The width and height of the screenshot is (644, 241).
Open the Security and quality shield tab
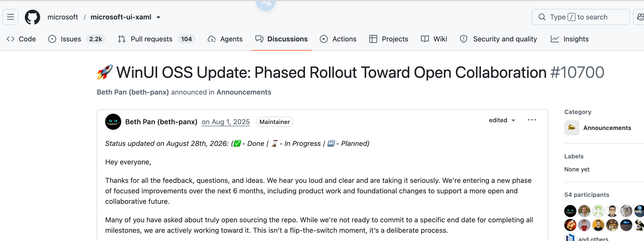coord(498,39)
